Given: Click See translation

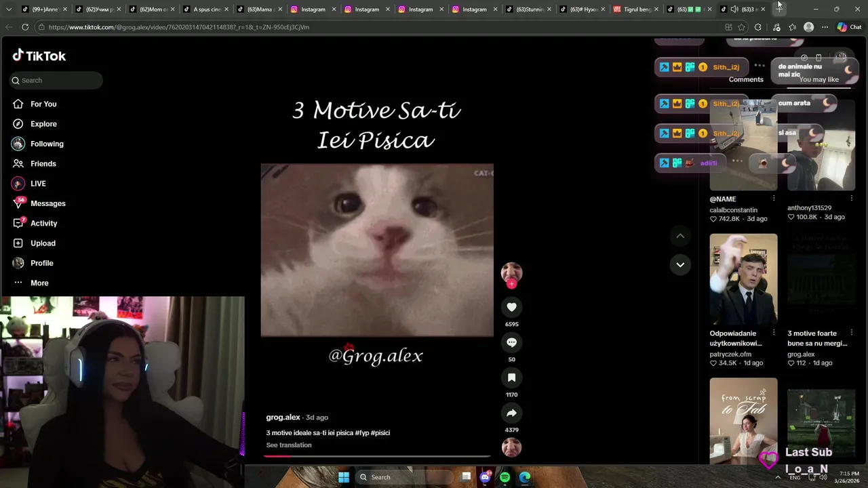Looking at the screenshot, I should point(289,445).
